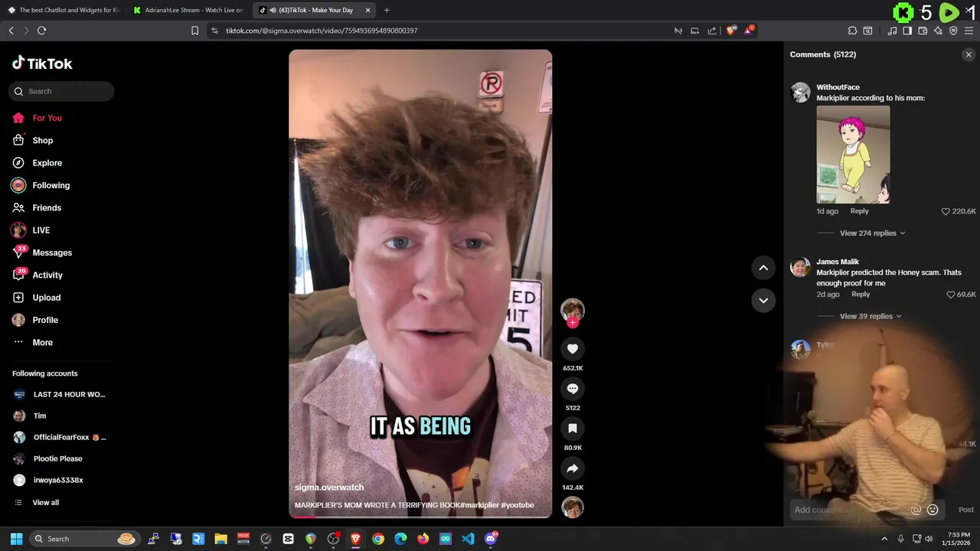Click the tiktok.com address bar URL

tap(322, 31)
